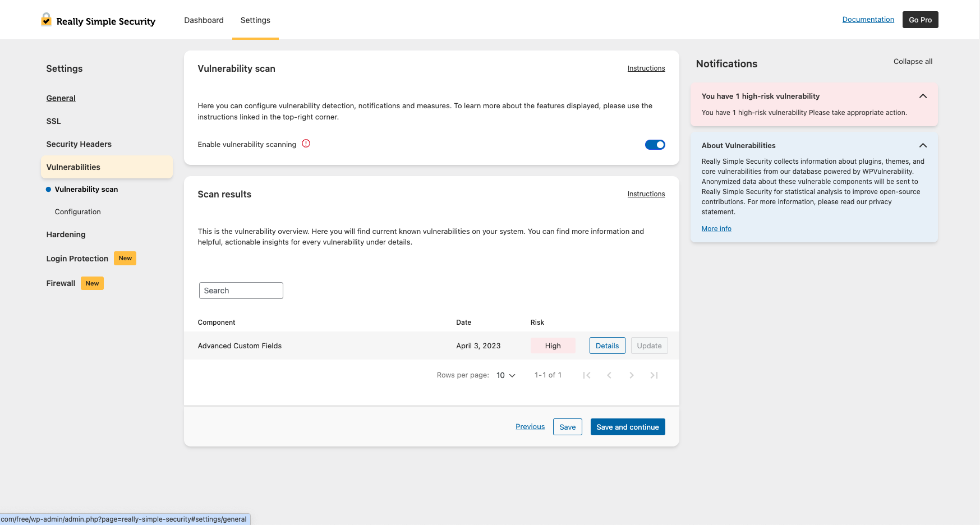980x525 pixels.
Task: Open SSL settings in sidebar
Action: tap(53, 121)
